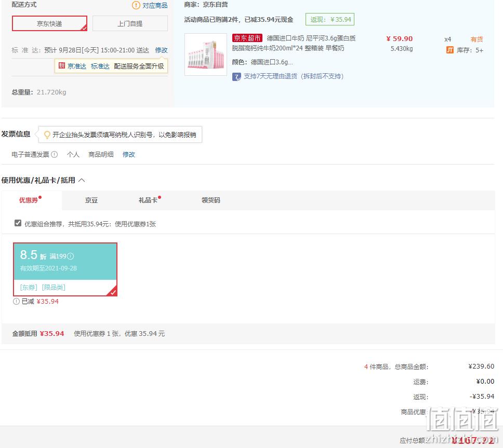Click 商家: 京东自营 text
This screenshot has height=448, width=503.
(x=206, y=5)
